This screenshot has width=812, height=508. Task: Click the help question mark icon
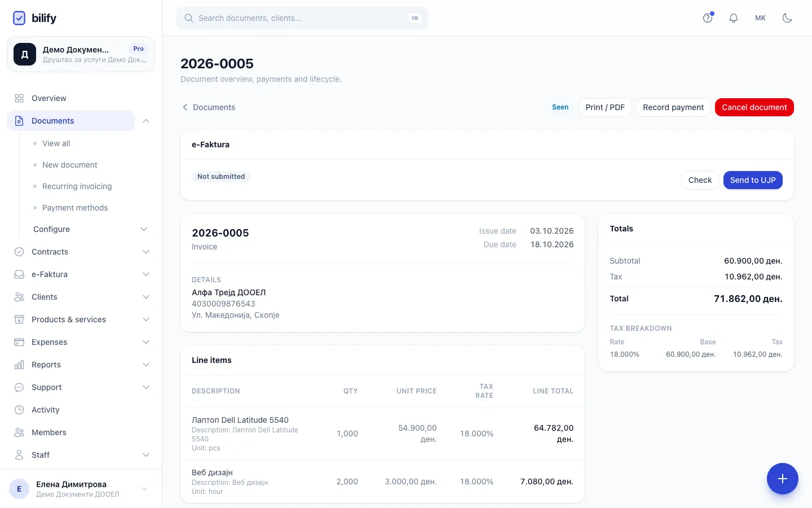click(708, 18)
